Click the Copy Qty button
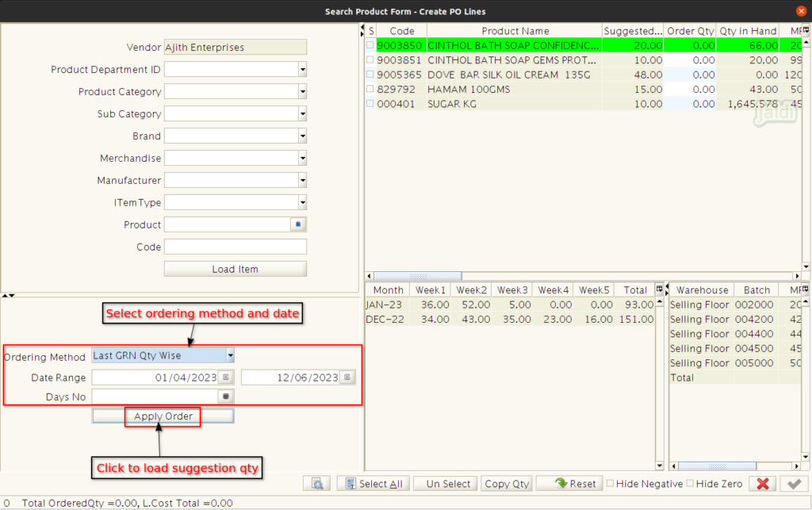 (x=507, y=484)
